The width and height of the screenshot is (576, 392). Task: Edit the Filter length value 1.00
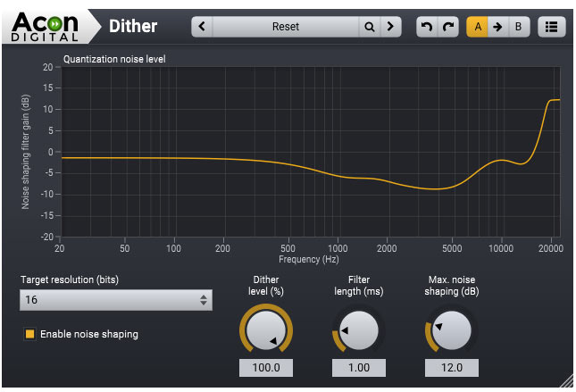(359, 367)
